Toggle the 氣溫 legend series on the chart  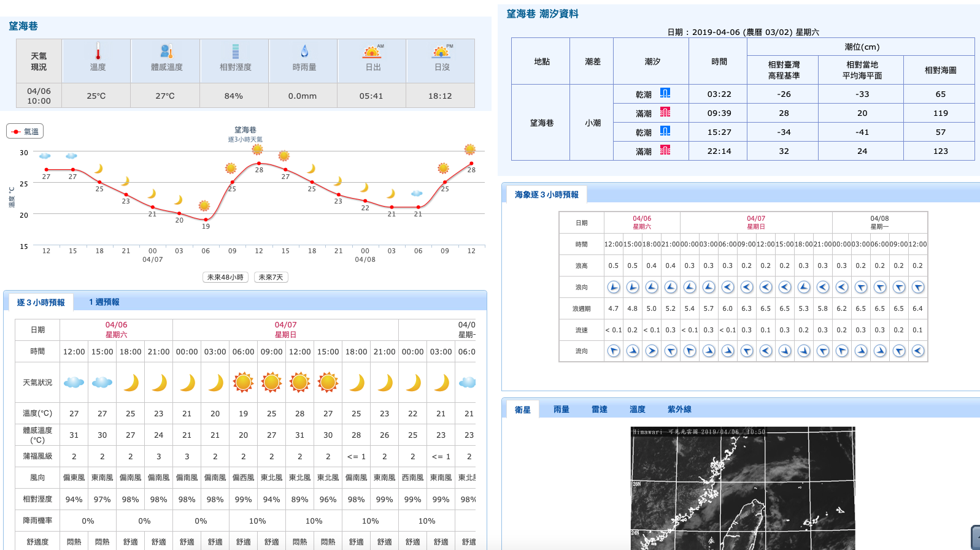point(25,131)
